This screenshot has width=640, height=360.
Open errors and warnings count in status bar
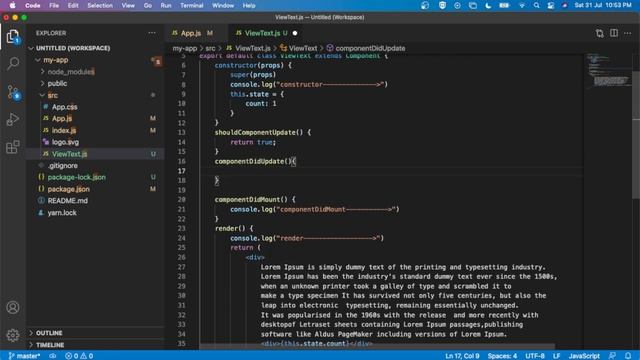click(79, 356)
